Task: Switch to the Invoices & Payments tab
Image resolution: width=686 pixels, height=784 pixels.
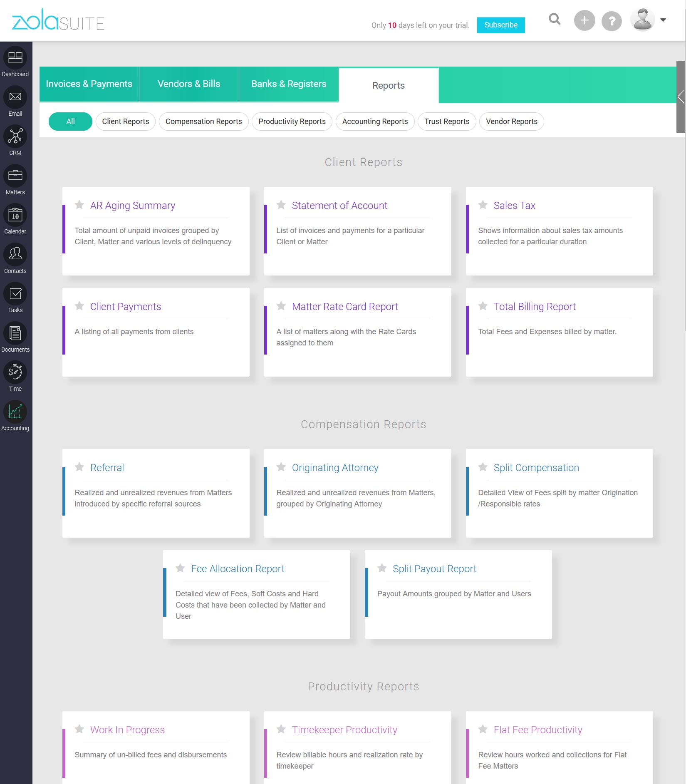Action: [89, 84]
